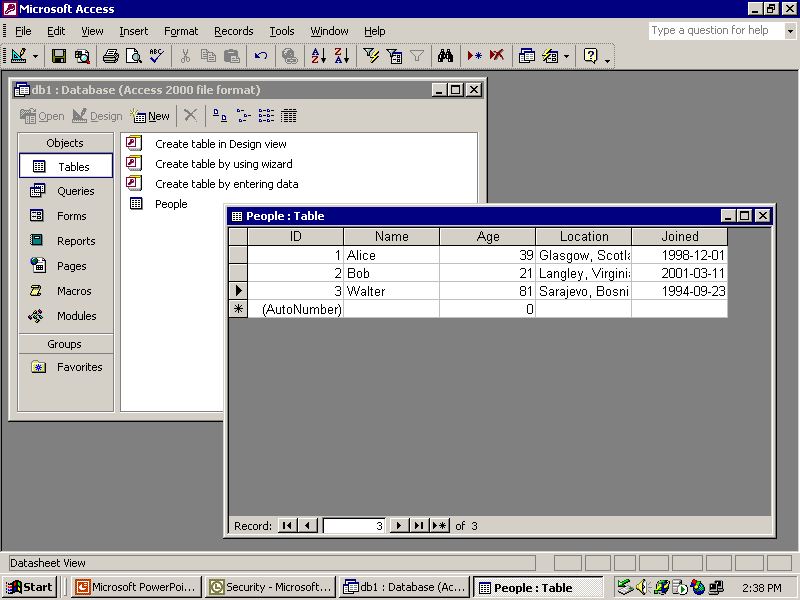Expand the View button dropdown arrow
Viewport: 800px width, 600px height.
click(35, 56)
